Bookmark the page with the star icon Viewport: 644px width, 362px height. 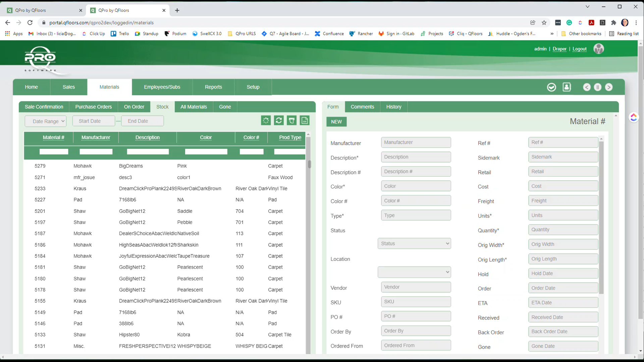pyautogui.click(x=544, y=23)
